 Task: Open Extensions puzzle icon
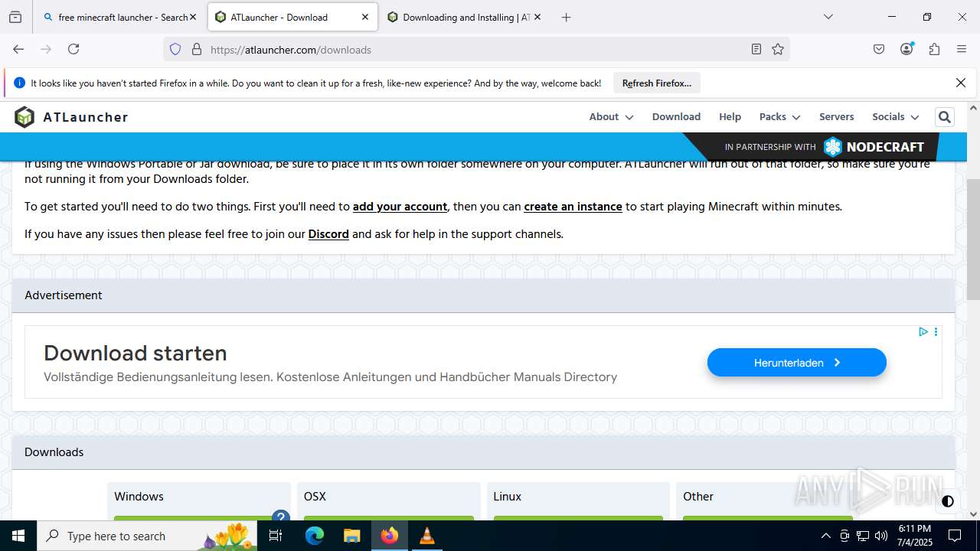click(934, 49)
